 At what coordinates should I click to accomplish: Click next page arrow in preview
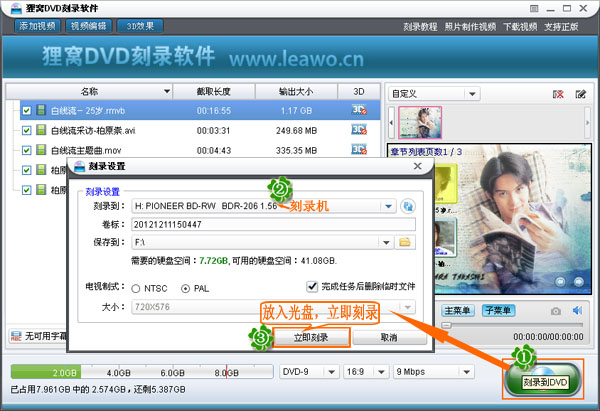click(x=578, y=282)
